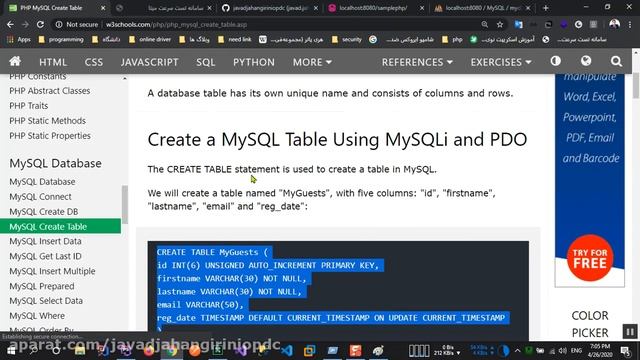Open the Chrome profile avatar
The image size is (640, 360).
(x=614, y=24)
